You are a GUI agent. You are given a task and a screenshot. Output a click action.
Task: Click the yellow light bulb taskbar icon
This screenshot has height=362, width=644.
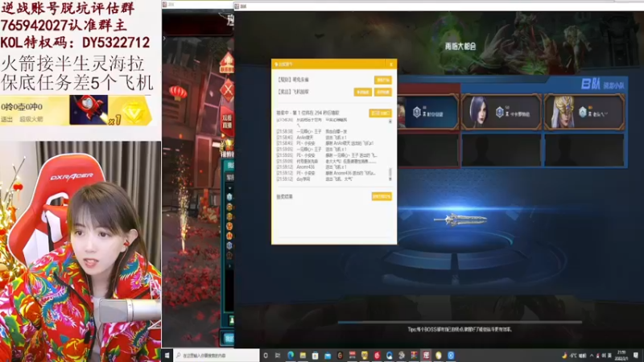tap(439, 356)
